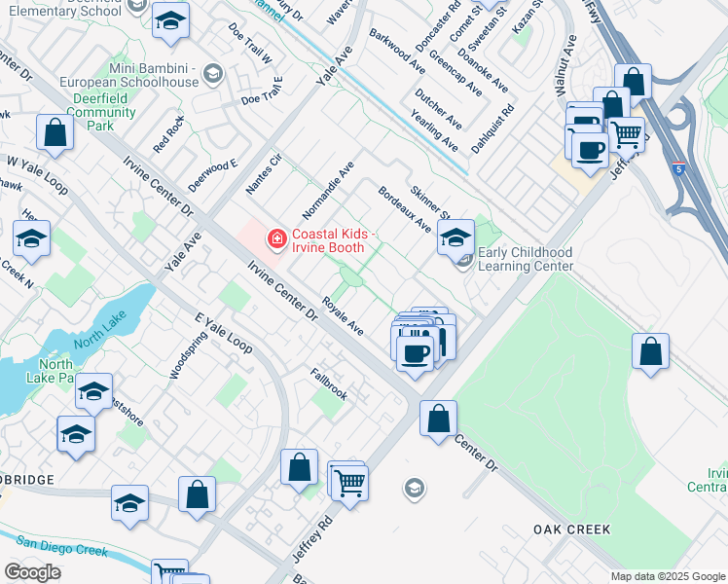Click the Mini Bambini - European Schoolhouse label
728x584 pixels.
(129, 75)
